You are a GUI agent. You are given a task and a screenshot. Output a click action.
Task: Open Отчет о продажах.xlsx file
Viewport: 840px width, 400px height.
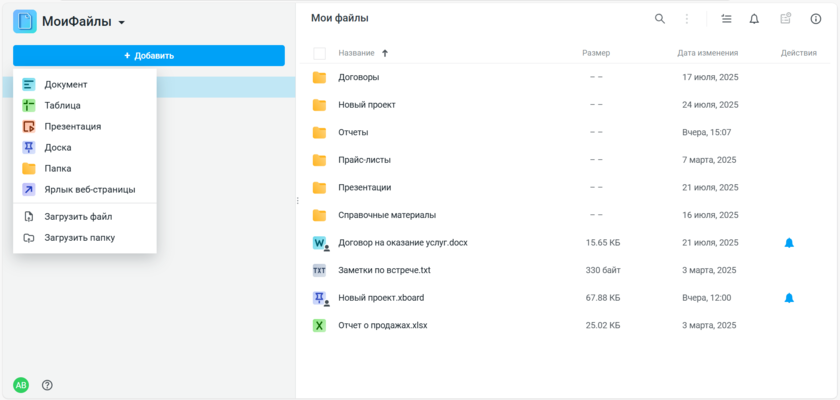pyautogui.click(x=382, y=325)
